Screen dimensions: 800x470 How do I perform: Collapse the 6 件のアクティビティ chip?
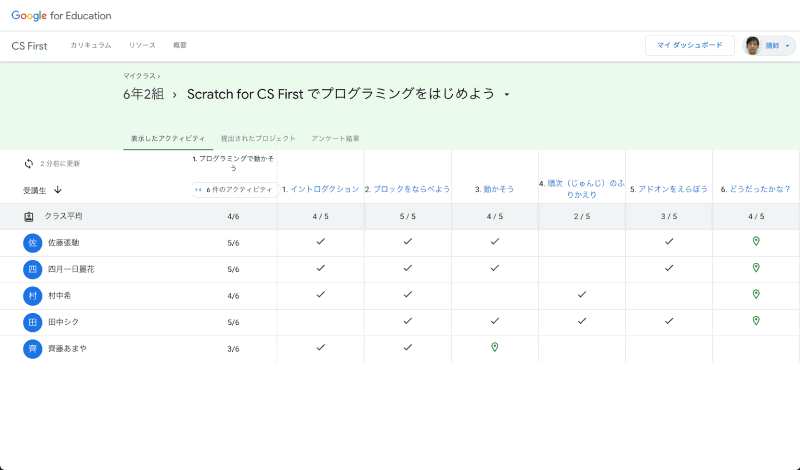click(x=234, y=189)
